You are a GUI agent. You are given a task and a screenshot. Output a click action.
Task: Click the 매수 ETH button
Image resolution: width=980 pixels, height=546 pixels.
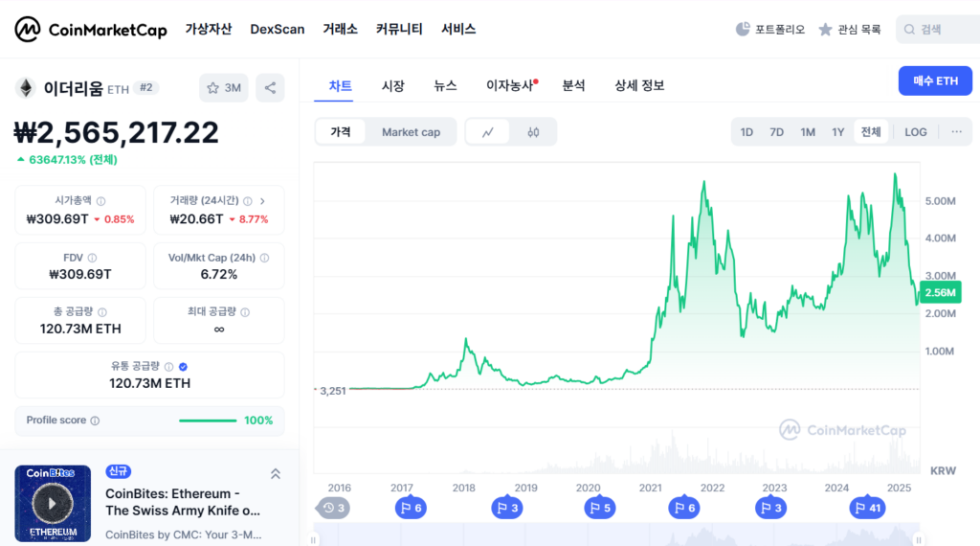tap(935, 80)
